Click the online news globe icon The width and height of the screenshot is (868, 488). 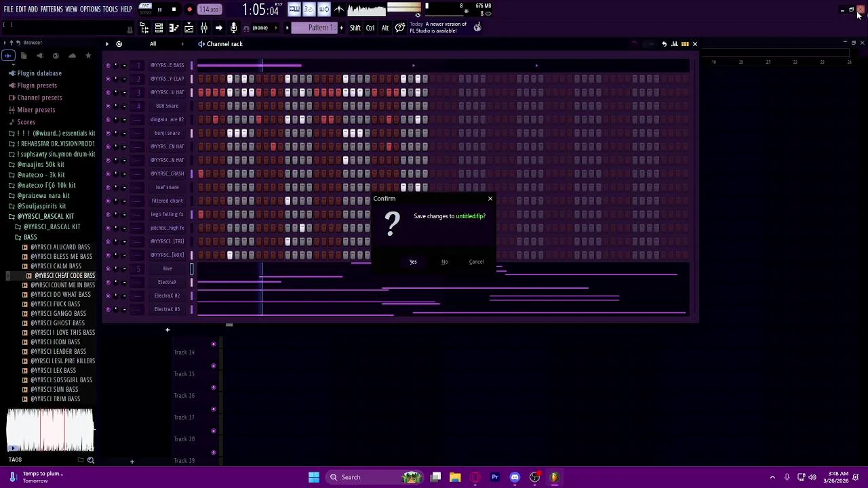click(477, 27)
